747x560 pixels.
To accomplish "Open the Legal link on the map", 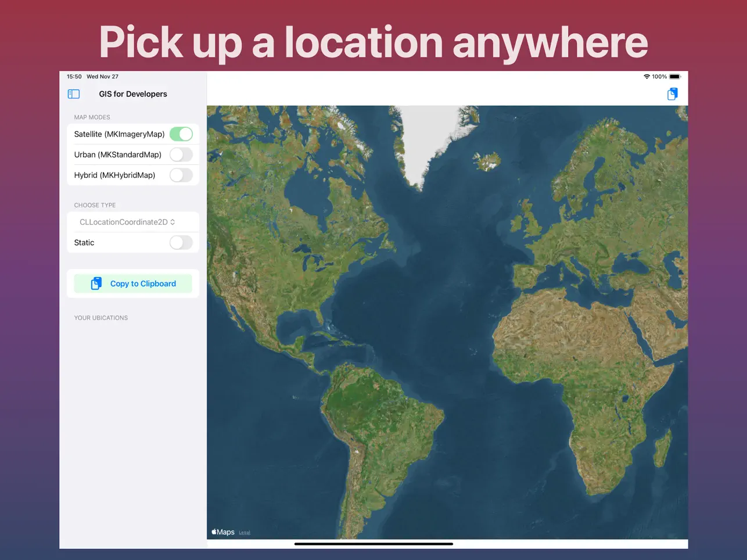I will [x=244, y=532].
